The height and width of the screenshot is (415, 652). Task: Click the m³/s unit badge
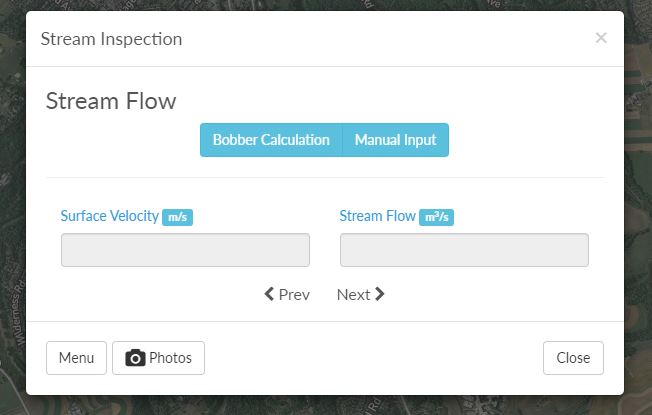pyautogui.click(x=436, y=217)
